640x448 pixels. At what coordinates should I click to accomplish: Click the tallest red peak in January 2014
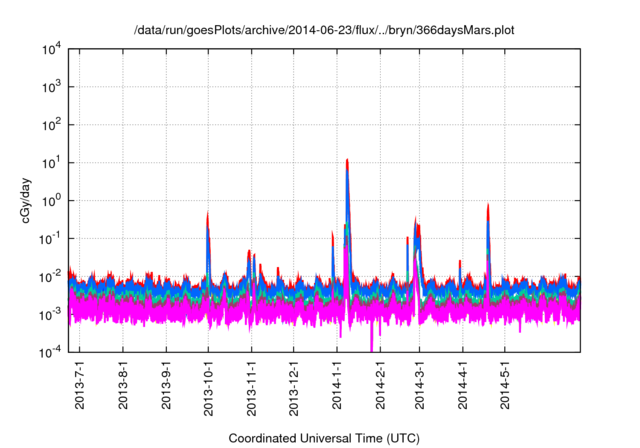pos(346,162)
